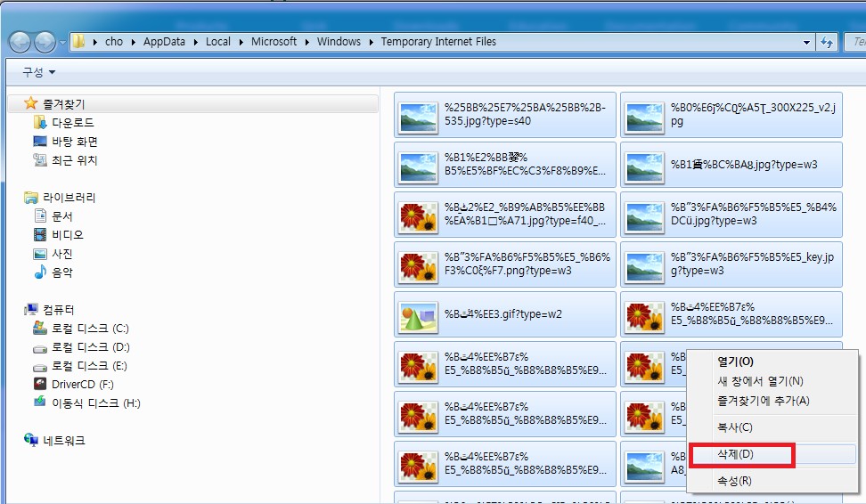Screen dimensions: 866x504
Task: Open 음악 music library
Action: pyautogui.click(x=62, y=272)
